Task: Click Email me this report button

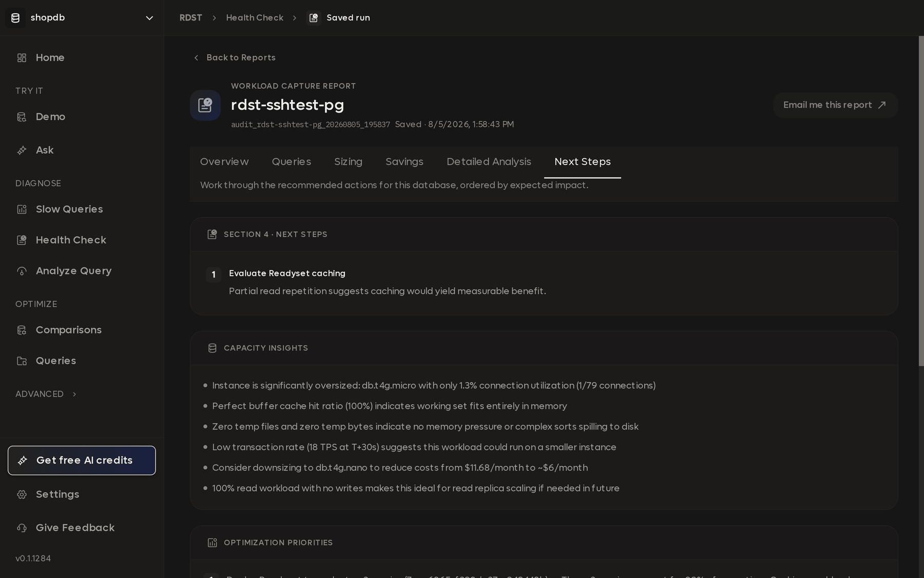Action: [835, 105]
